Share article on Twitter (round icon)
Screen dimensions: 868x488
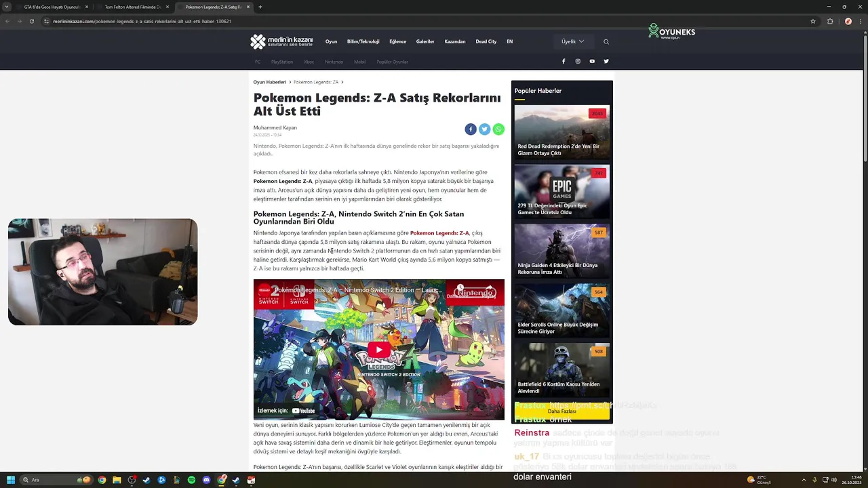pos(484,129)
